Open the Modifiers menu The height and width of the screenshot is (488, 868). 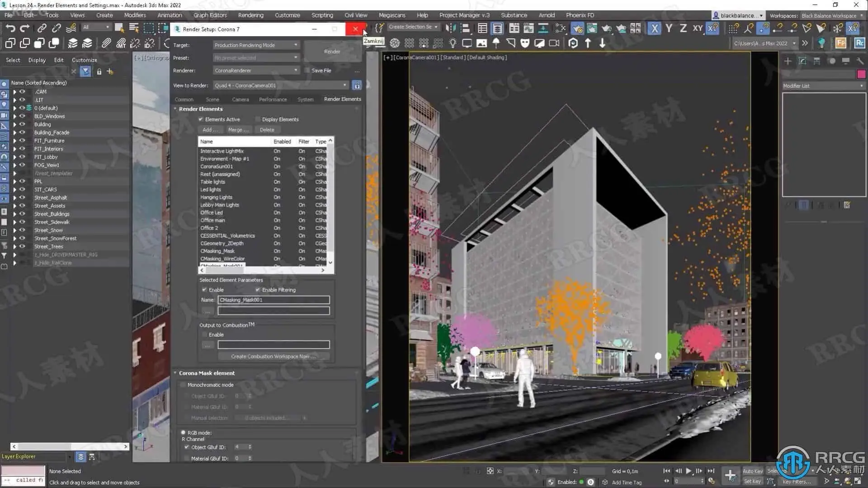click(135, 15)
